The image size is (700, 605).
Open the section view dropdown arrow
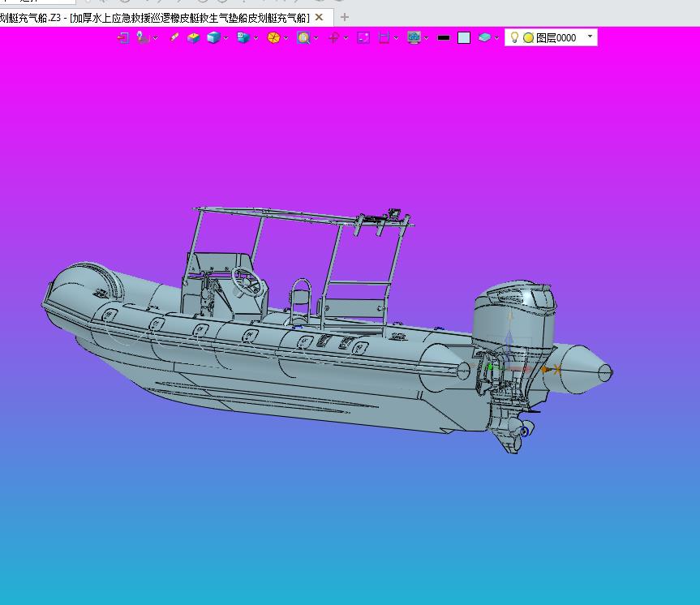click(396, 38)
